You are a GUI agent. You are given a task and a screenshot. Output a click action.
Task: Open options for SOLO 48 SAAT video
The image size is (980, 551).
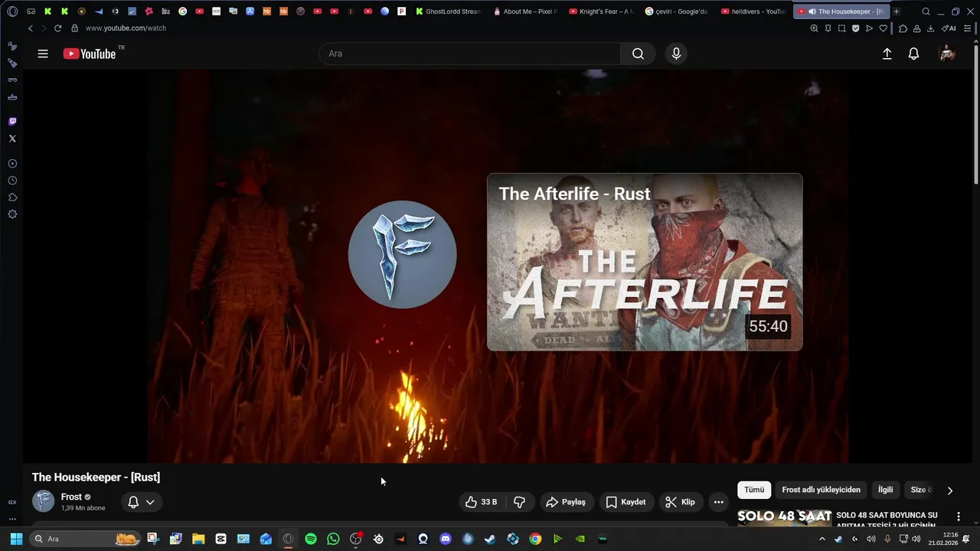tap(958, 517)
